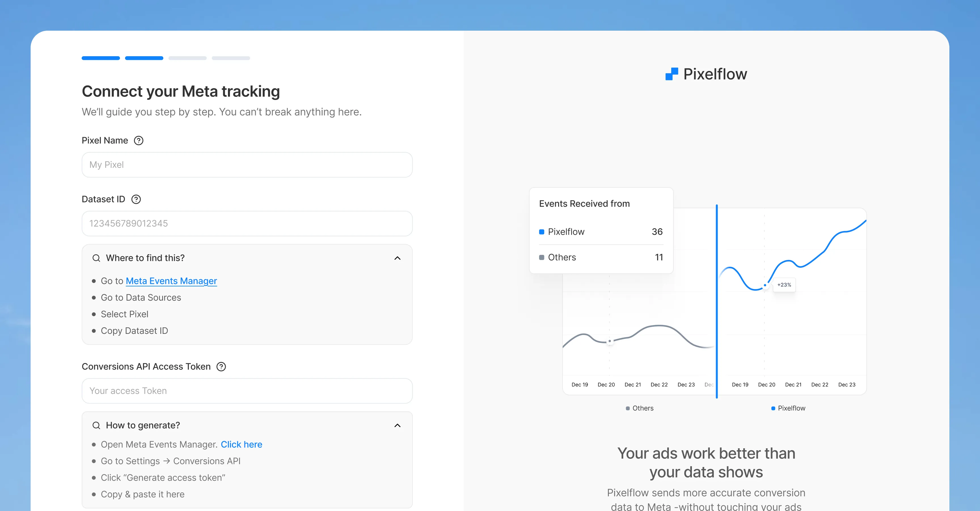Click the Conversions API Access Token help icon
The image size is (980, 511).
[x=220, y=367]
